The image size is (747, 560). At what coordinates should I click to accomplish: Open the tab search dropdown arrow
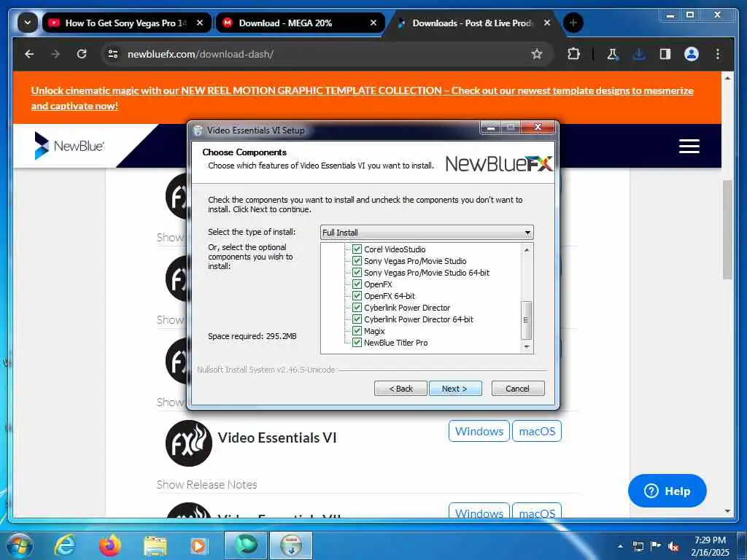(28, 23)
